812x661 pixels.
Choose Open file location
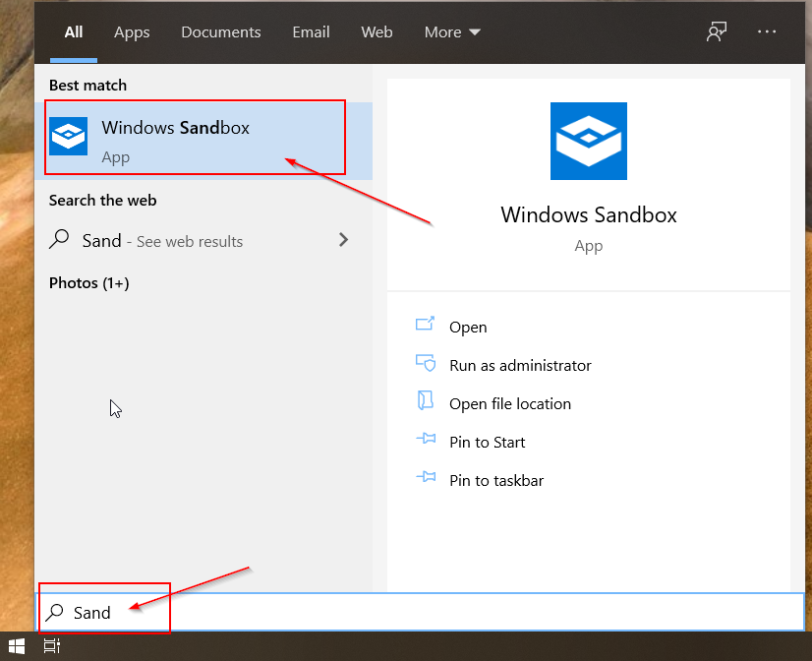[510, 404]
